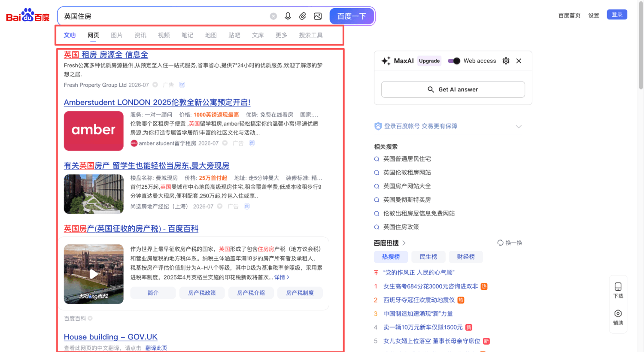Image resolution: width=644 pixels, height=352 pixels.
Task: Click the 简介 chip
Action: pyautogui.click(x=153, y=293)
